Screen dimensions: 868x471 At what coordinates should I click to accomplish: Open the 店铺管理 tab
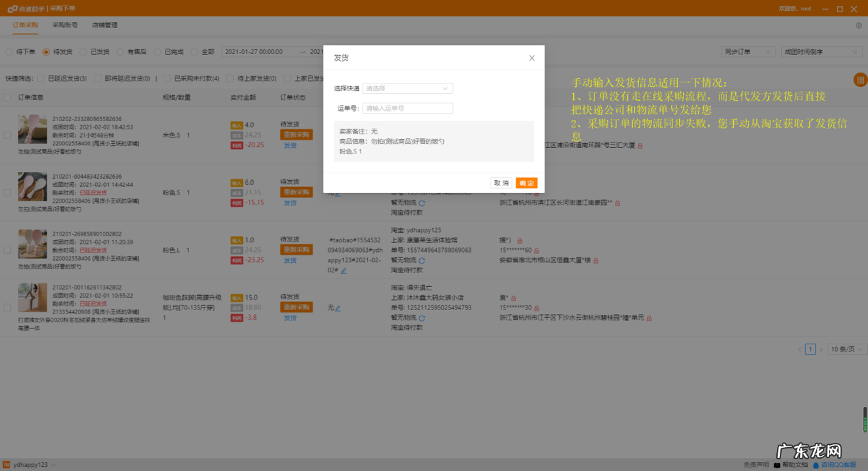tap(105, 25)
